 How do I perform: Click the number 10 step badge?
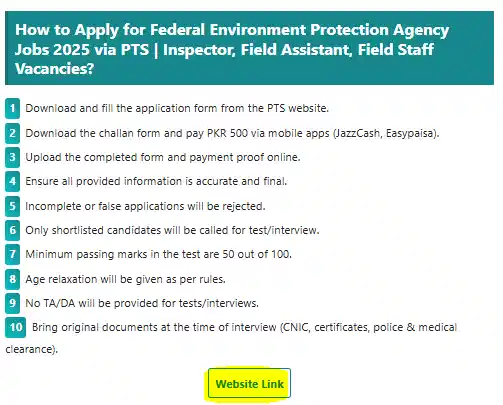coord(16,327)
